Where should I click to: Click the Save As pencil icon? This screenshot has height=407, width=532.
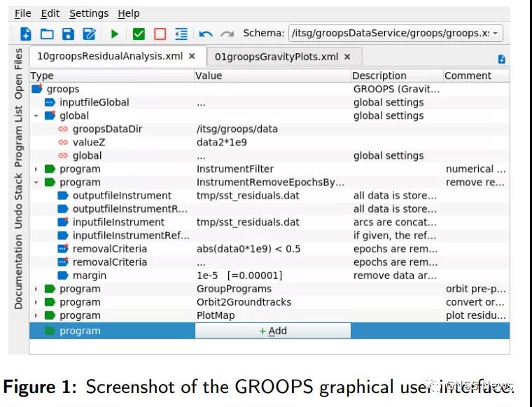click(x=90, y=34)
